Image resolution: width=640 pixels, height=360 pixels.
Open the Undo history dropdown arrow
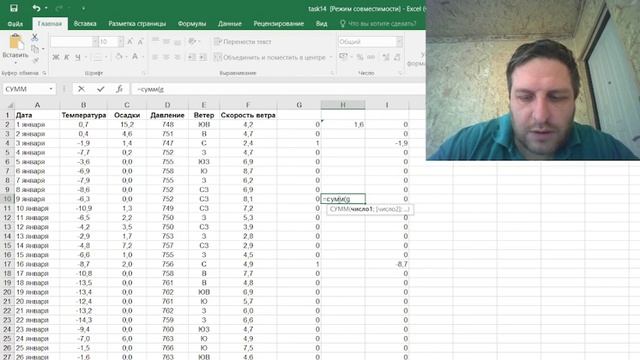point(46,8)
